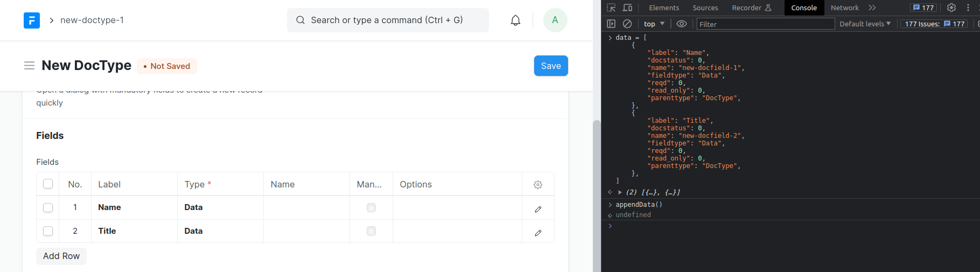
Task: Switch to the Elements tab
Action: pos(663,8)
